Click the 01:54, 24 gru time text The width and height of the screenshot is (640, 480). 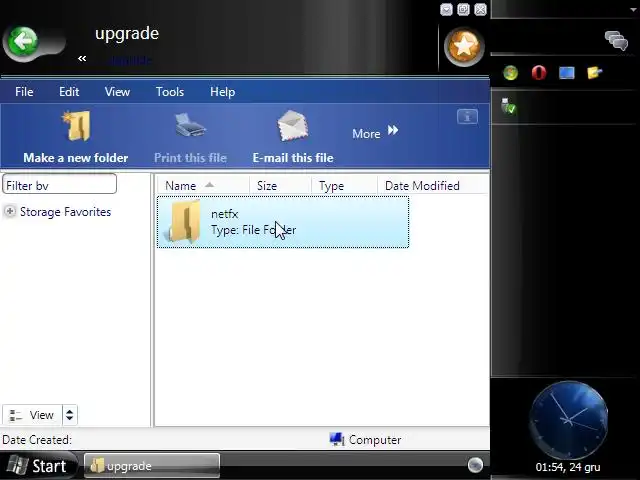568,467
